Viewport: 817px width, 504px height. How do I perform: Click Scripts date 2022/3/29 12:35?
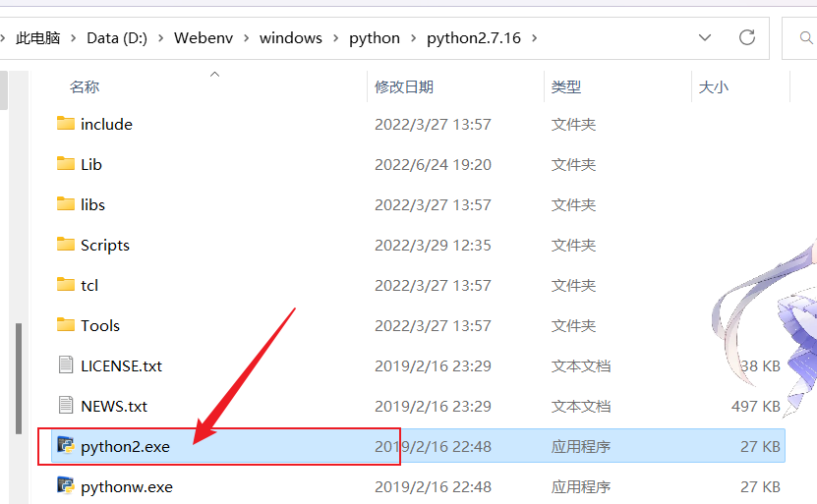(x=433, y=246)
